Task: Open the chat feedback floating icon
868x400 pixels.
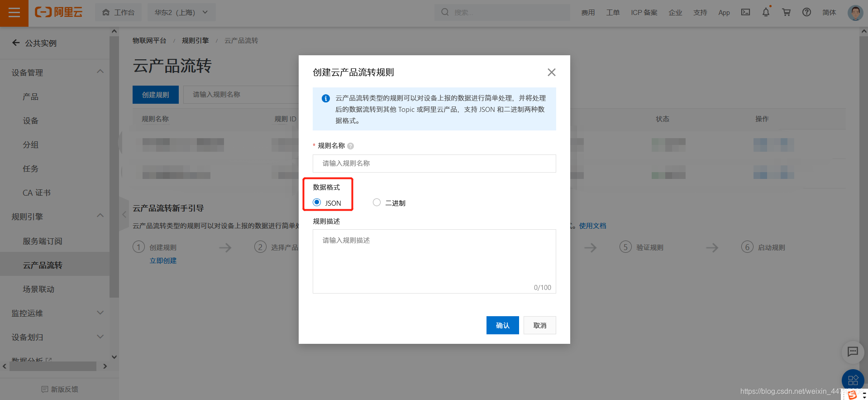Action: tap(853, 352)
